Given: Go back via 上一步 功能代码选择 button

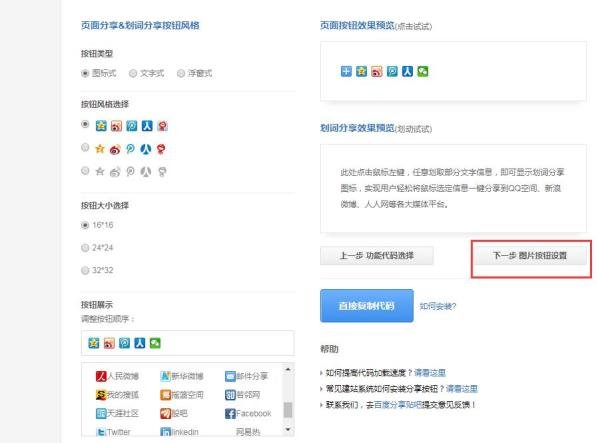Looking at the screenshot, I should 377,256.
